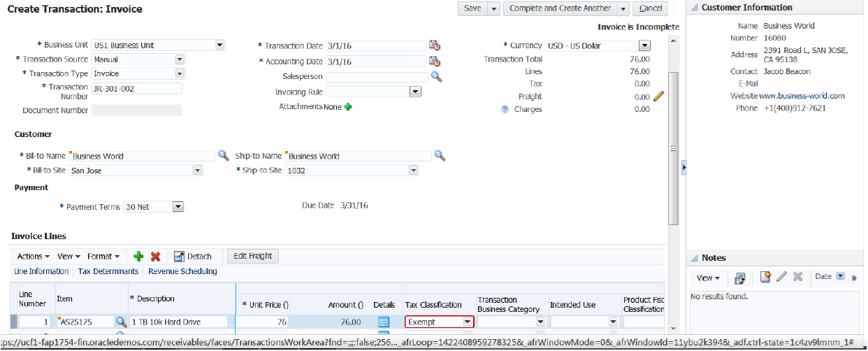Click the Edit Freight button

tap(253, 256)
